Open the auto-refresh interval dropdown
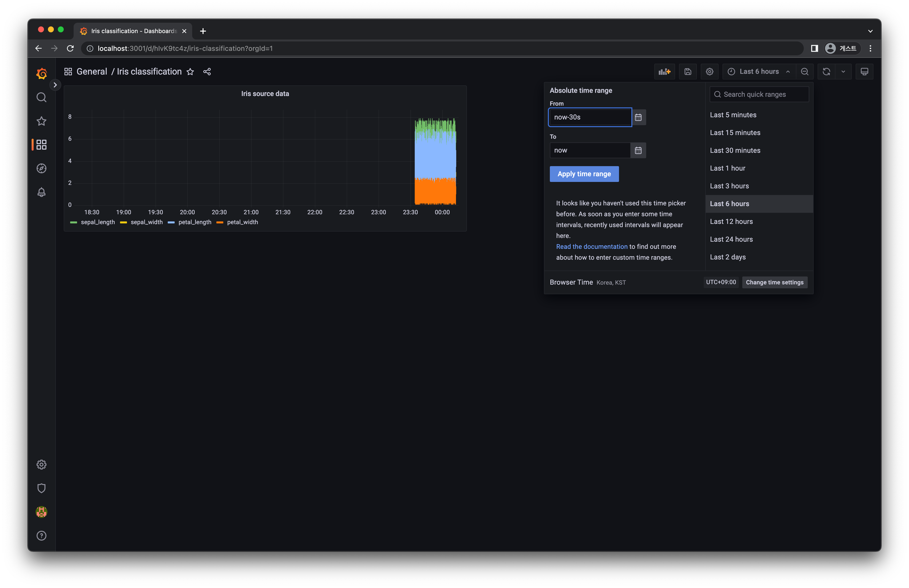This screenshot has width=909, height=588. 843,72
